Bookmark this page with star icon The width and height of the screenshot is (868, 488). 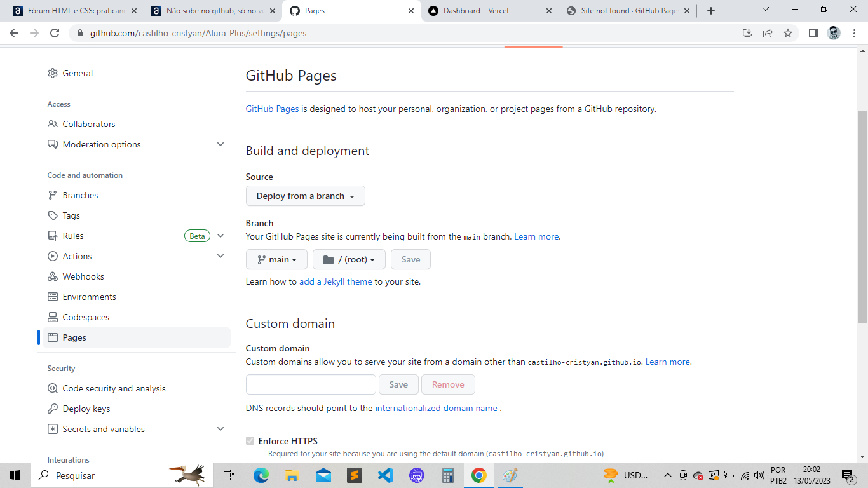(x=788, y=33)
